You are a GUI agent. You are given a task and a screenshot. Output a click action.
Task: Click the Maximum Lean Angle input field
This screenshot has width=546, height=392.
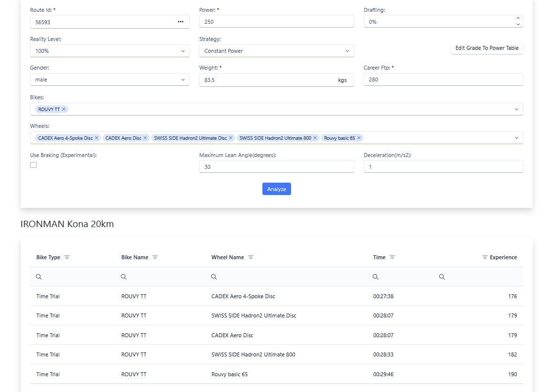[276, 167]
